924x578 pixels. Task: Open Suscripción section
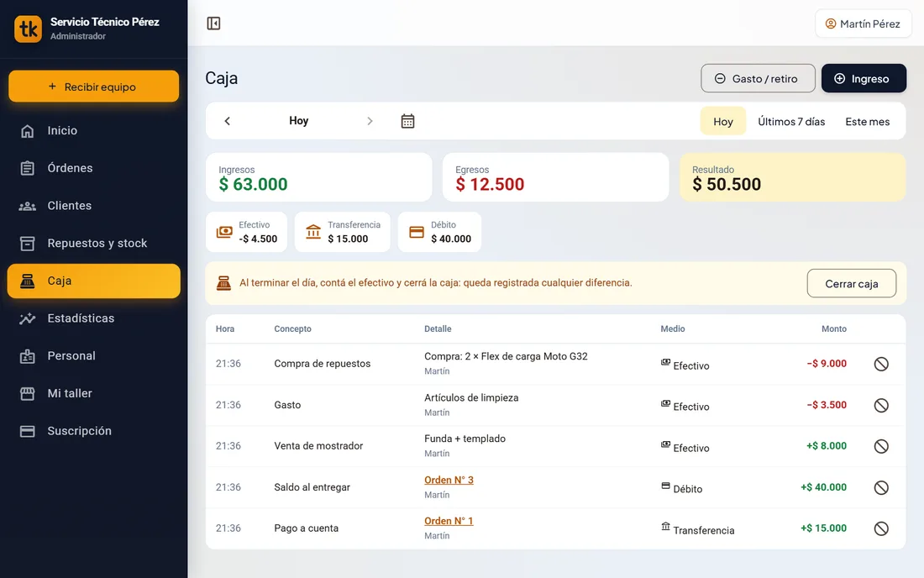click(x=94, y=431)
